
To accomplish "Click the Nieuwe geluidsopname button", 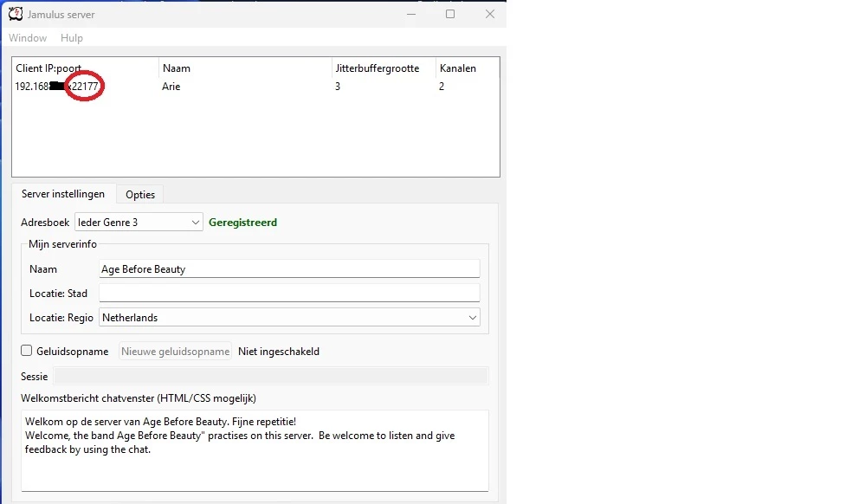I will click(175, 352).
